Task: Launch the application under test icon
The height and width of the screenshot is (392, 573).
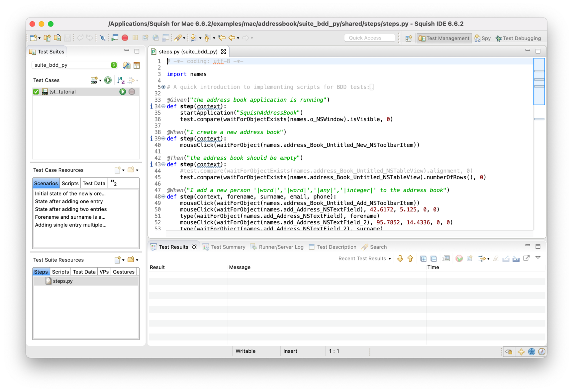Action: tap(115, 38)
